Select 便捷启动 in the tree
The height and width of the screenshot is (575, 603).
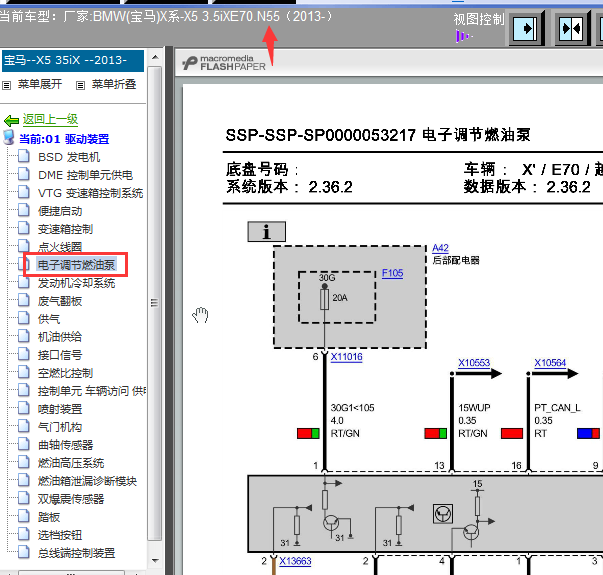click(x=60, y=211)
